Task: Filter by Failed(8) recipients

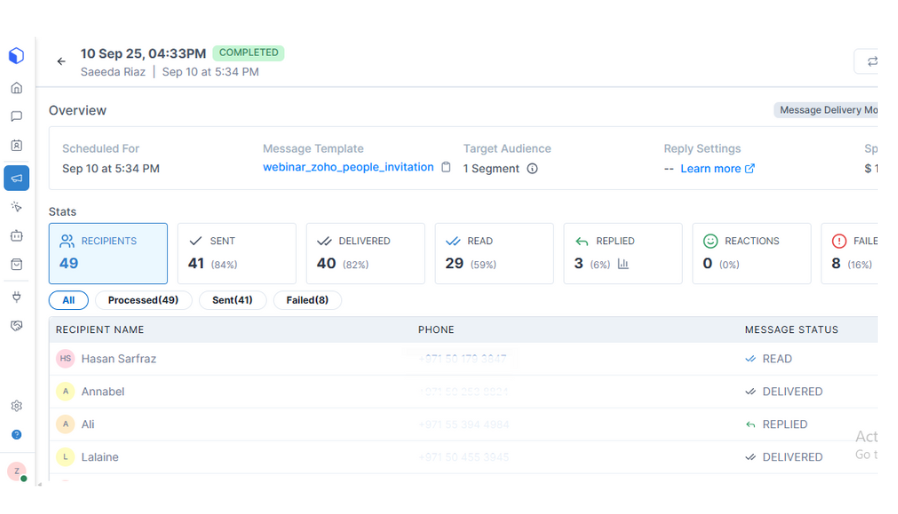Action: [x=307, y=300]
